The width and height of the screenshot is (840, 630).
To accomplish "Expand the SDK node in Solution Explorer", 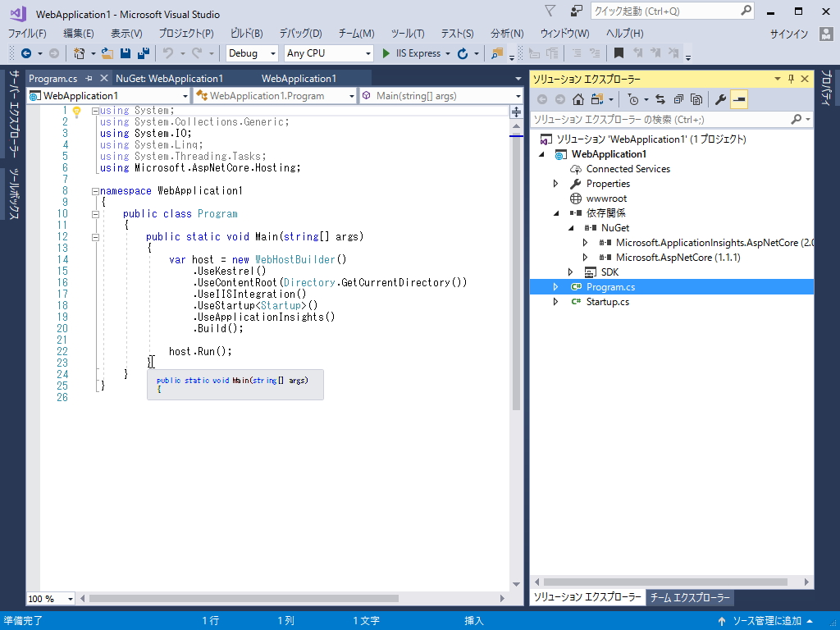I will click(x=570, y=272).
